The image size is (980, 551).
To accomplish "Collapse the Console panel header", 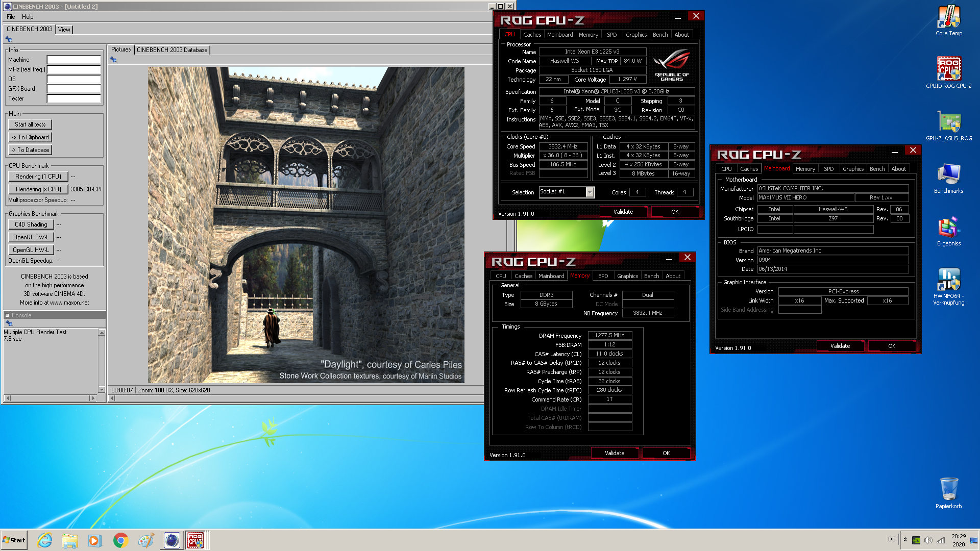I will tap(8, 315).
